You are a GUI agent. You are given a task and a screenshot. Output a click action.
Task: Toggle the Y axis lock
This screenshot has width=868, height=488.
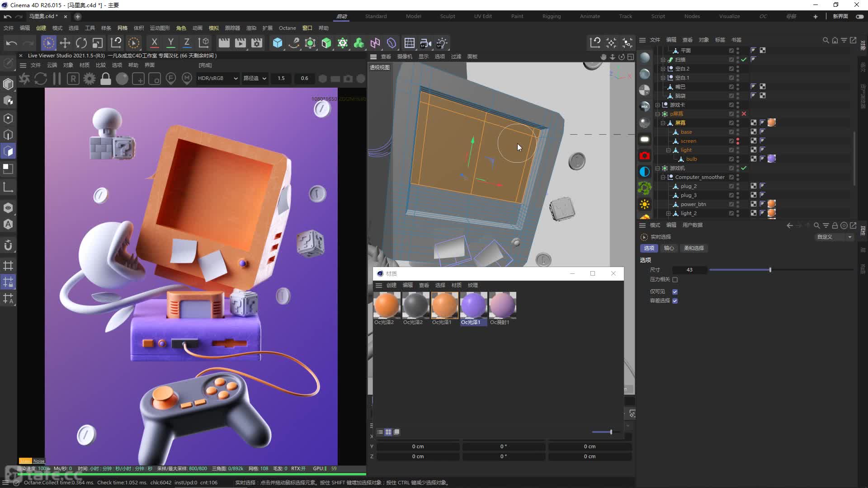[170, 43]
